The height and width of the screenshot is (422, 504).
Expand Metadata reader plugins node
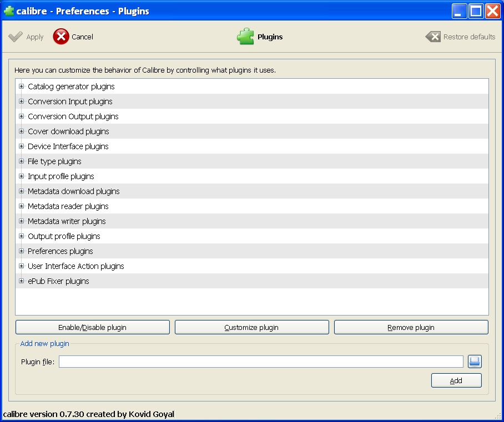[21, 206]
